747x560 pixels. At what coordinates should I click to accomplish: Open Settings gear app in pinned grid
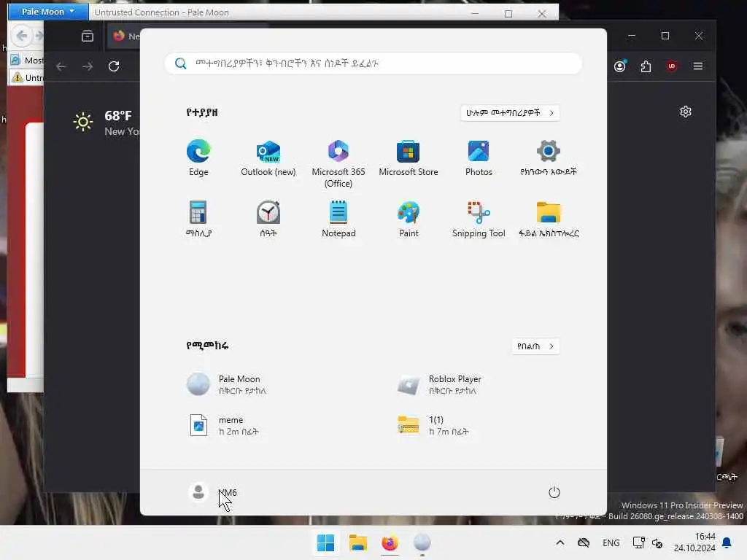coord(549,158)
